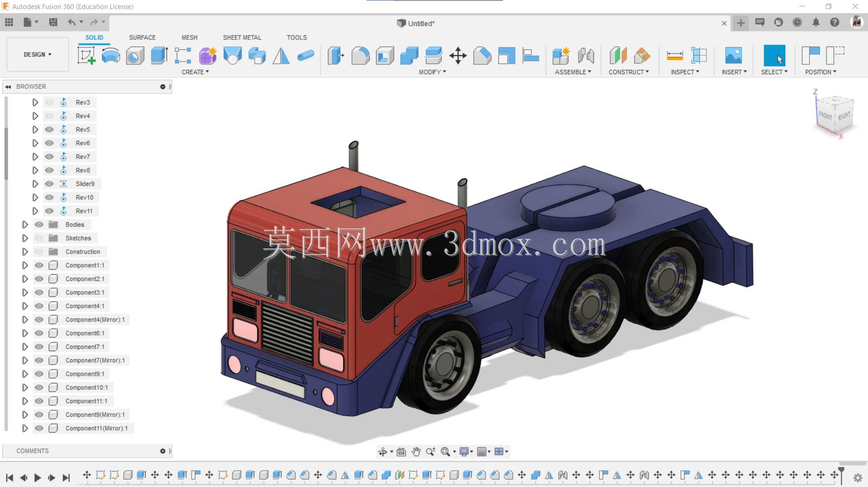Select the Offset Plane construct tool
Screen dimensions: 868x487
coord(618,56)
